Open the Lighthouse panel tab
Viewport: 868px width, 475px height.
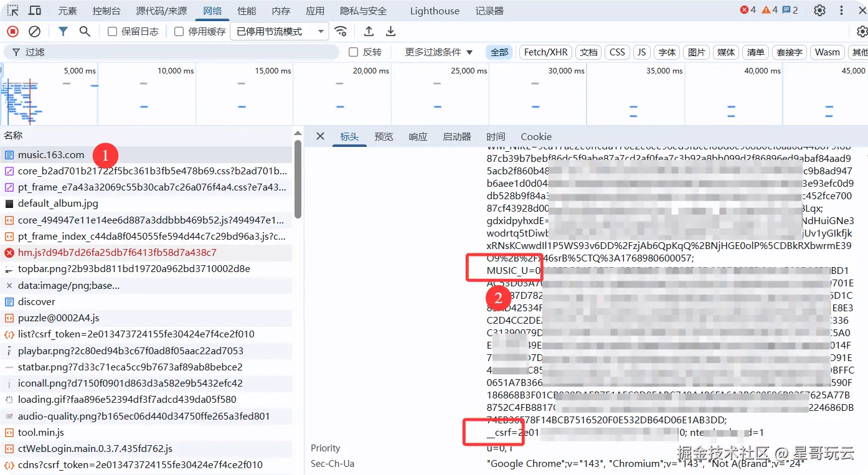pyautogui.click(x=435, y=11)
